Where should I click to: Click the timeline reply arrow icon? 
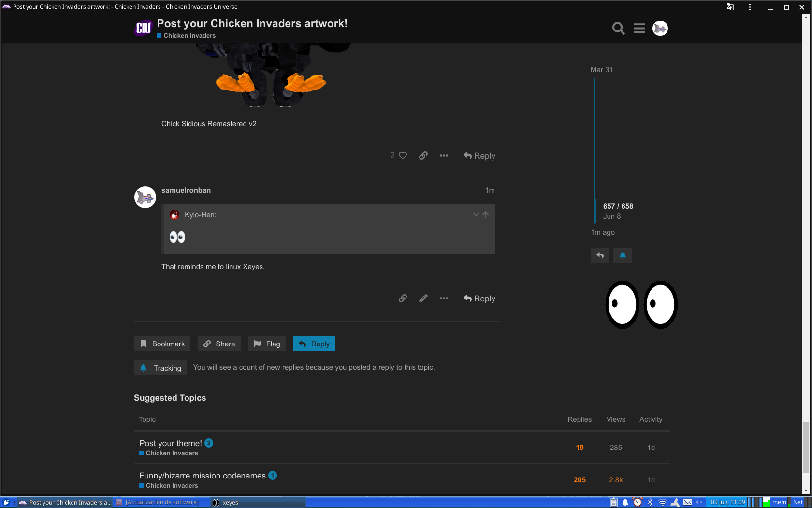click(x=600, y=255)
